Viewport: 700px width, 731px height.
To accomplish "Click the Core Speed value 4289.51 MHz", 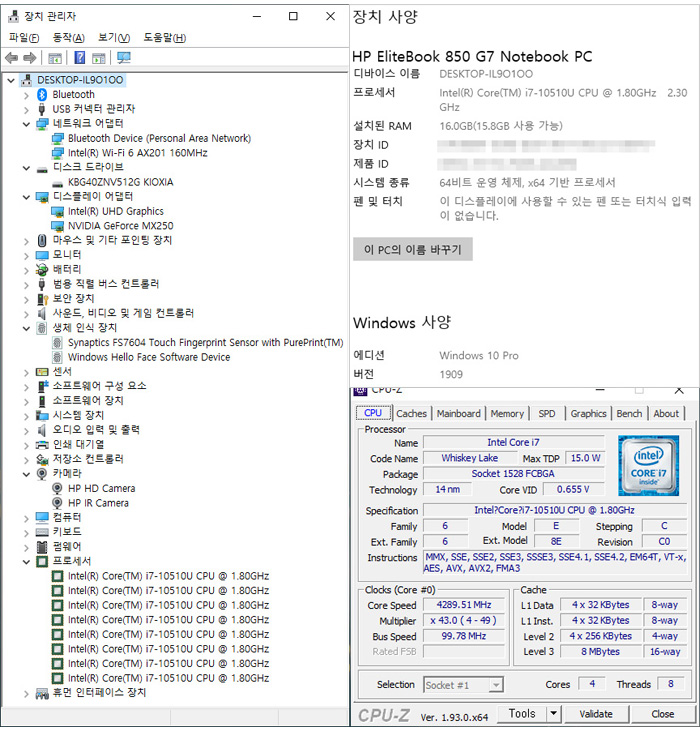I will tap(464, 605).
